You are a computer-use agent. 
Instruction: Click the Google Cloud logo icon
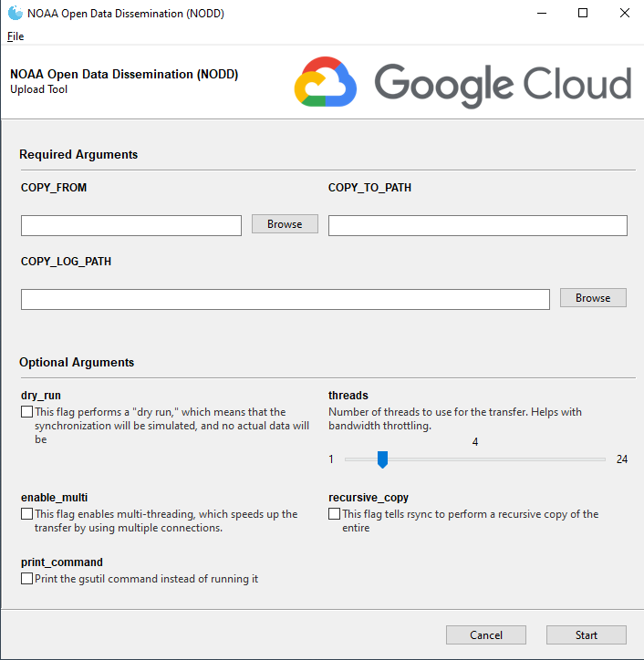pos(326,82)
